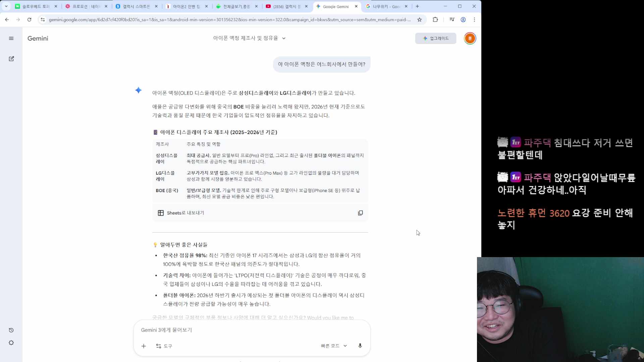Open the tab search chevron
The height and width of the screenshot is (362, 644).
(x=6, y=6)
